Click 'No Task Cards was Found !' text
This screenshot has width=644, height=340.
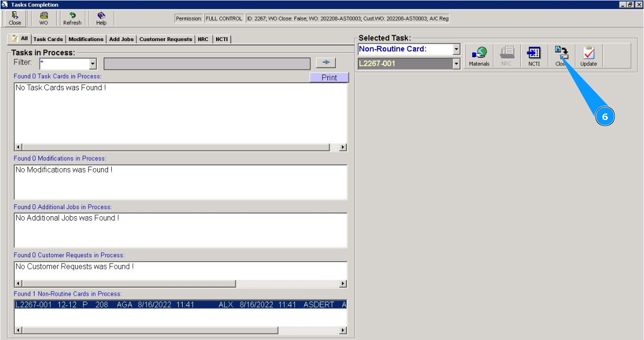click(x=61, y=88)
